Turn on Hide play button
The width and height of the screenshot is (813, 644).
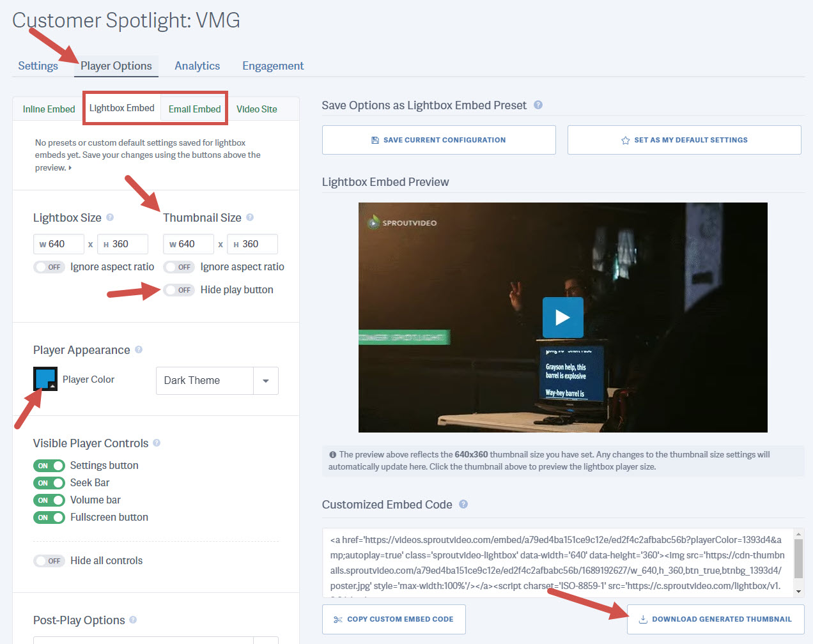tap(179, 289)
